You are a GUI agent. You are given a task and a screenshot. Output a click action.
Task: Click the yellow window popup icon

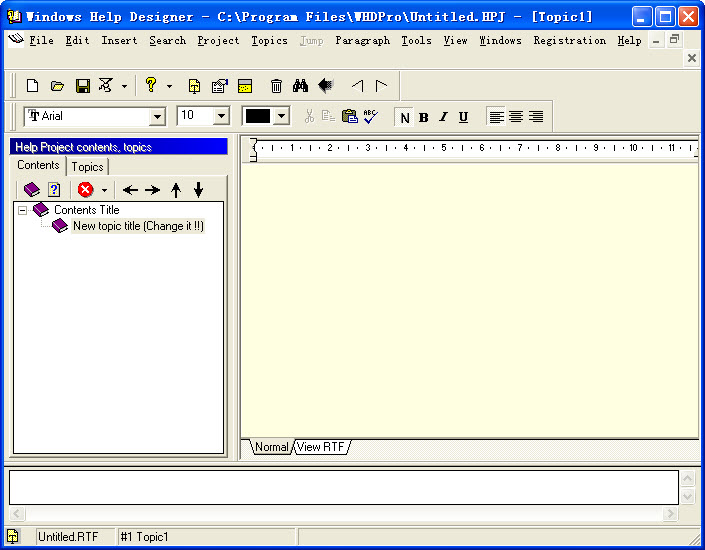245,85
